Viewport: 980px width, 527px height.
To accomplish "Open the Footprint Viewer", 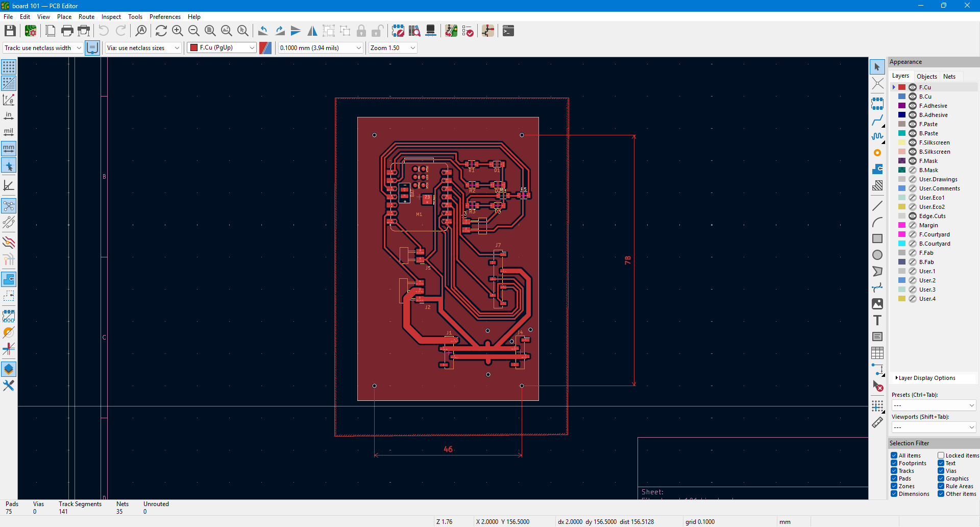I will coord(414,31).
